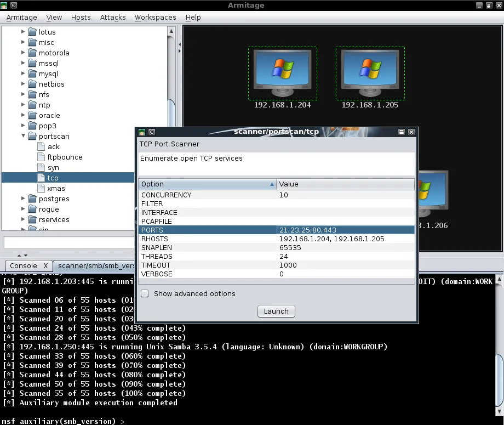The width and height of the screenshot is (504, 425).
Task: Select the ftpbounce module in tree
Action: click(65, 157)
